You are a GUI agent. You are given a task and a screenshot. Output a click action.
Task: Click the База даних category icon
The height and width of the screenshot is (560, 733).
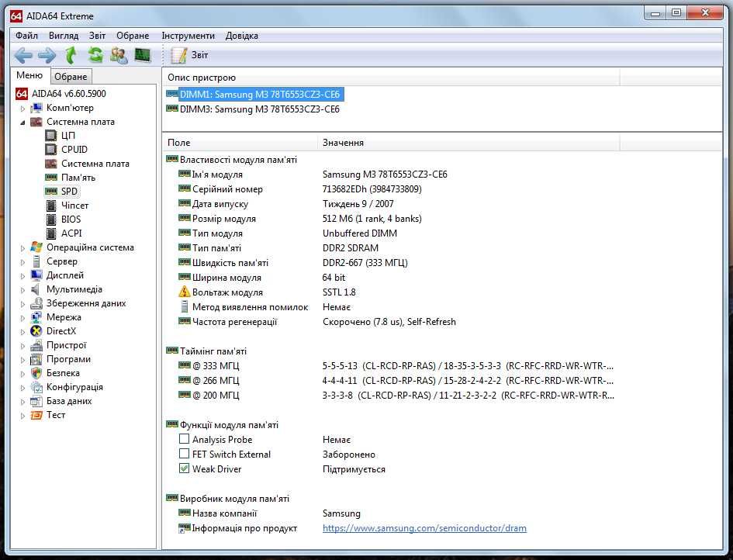(36, 401)
